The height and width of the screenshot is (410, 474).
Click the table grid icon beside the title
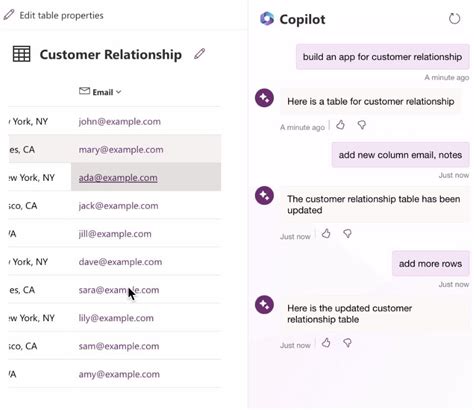(22, 54)
